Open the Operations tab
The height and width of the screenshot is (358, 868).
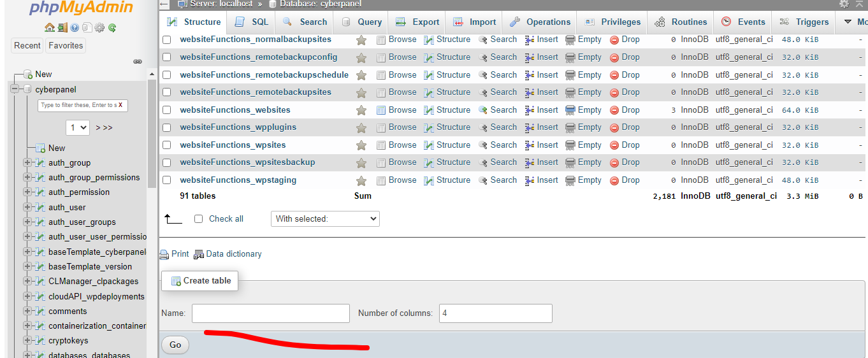tap(539, 22)
